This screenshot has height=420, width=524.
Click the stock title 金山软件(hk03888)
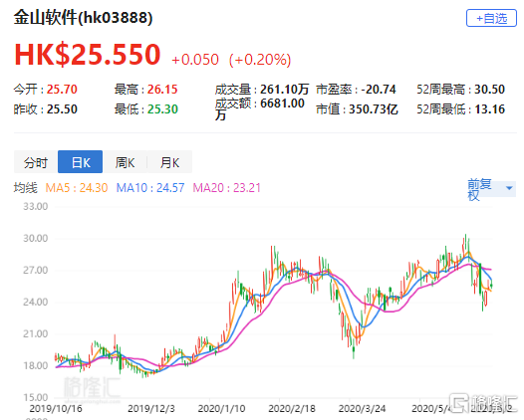pos(83,17)
